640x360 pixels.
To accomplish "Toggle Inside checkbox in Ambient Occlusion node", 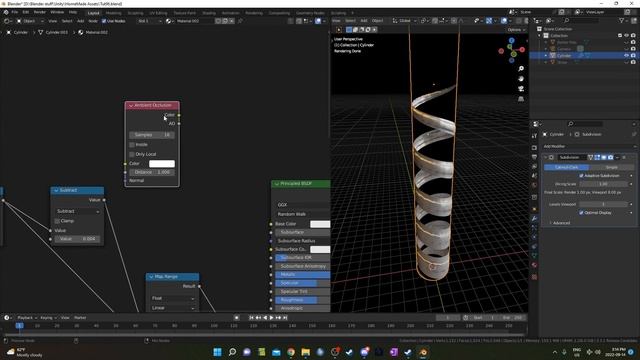I will point(132,144).
